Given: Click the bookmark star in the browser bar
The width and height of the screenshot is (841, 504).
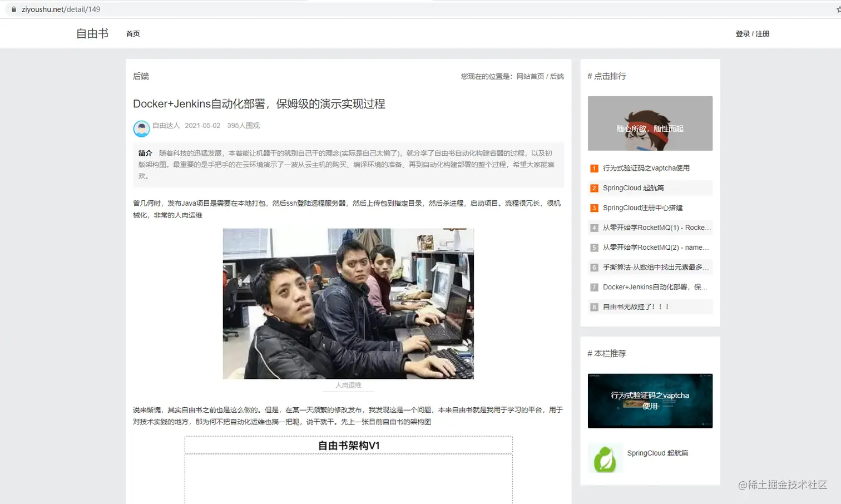Looking at the screenshot, I should pos(838,9).
